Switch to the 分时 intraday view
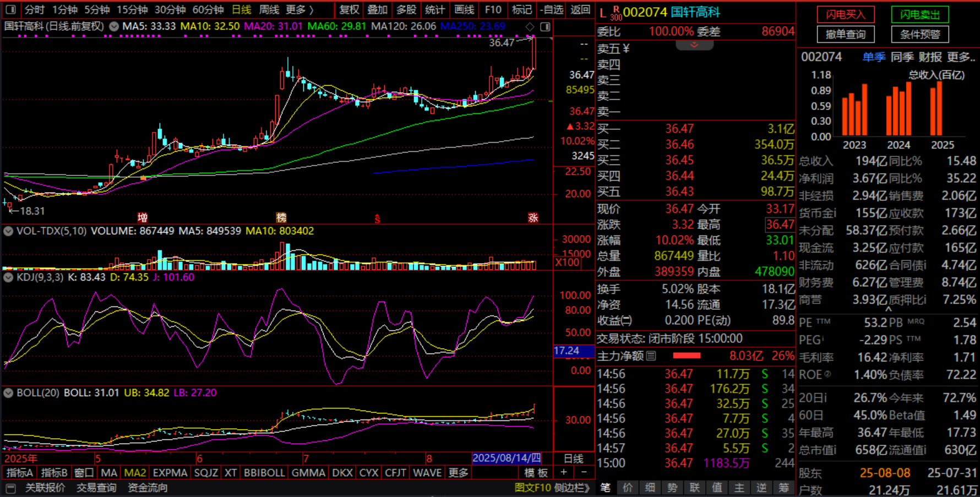This screenshot has width=980, height=497. pos(34,9)
